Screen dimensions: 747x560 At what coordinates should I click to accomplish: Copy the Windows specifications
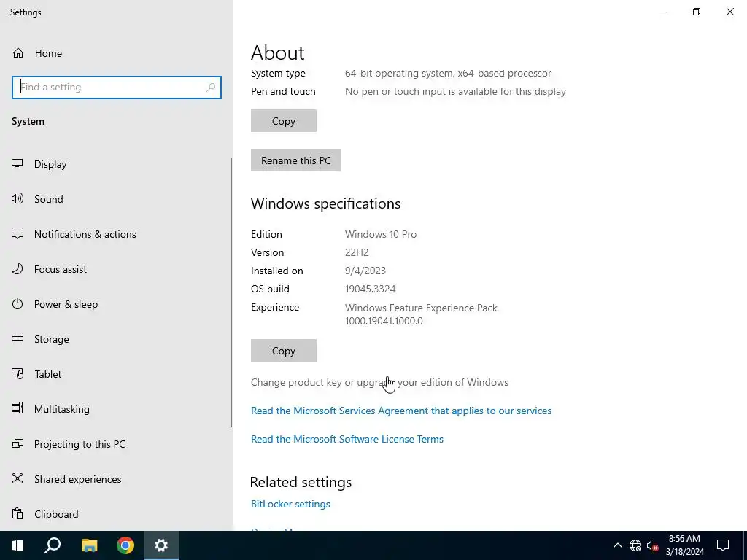284,351
